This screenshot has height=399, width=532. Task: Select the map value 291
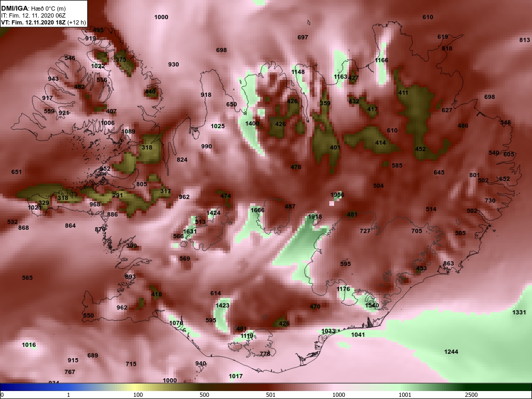pyautogui.click(x=118, y=195)
